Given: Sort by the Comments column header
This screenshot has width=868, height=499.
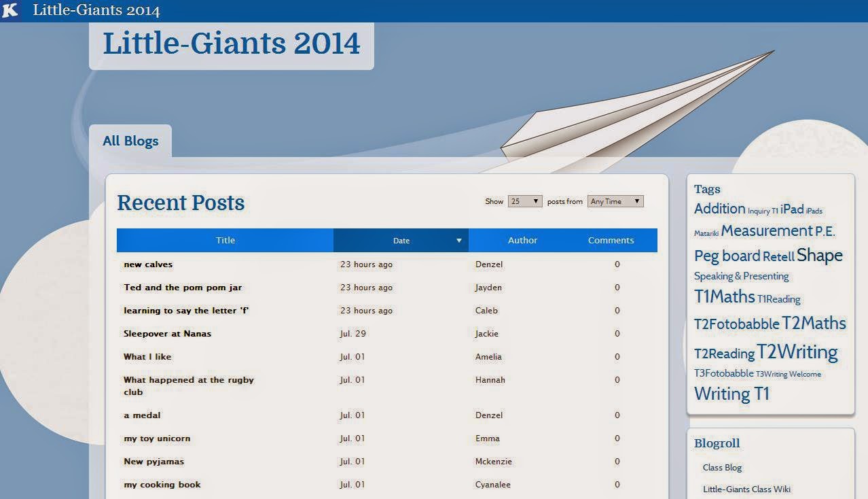Looking at the screenshot, I should pyautogui.click(x=611, y=240).
